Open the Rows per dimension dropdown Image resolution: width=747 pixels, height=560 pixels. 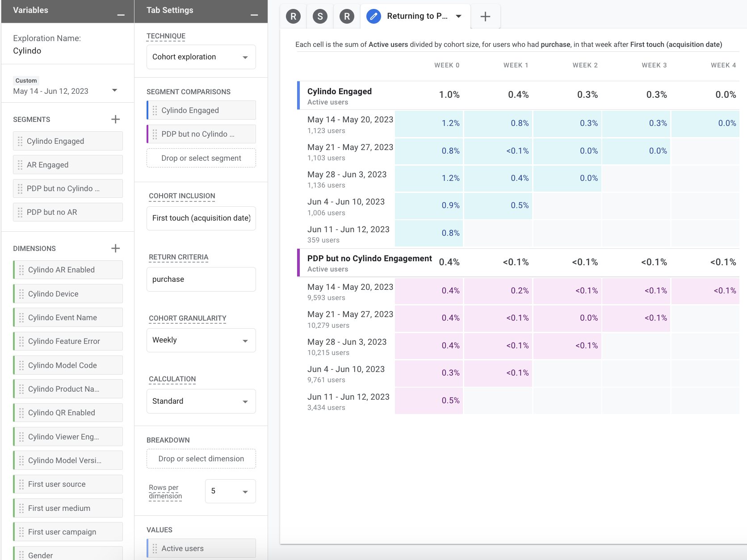(230, 491)
